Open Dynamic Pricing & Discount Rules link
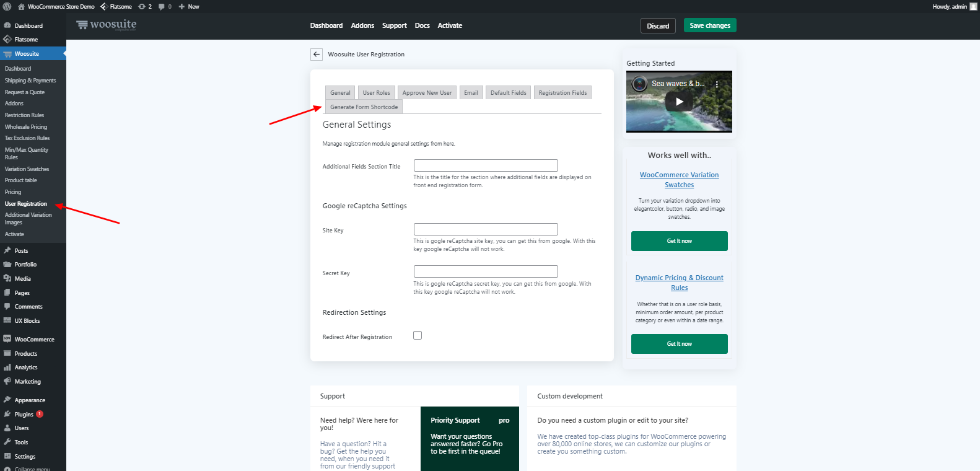Image resolution: width=980 pixels, height=471 pixels. 679,283
